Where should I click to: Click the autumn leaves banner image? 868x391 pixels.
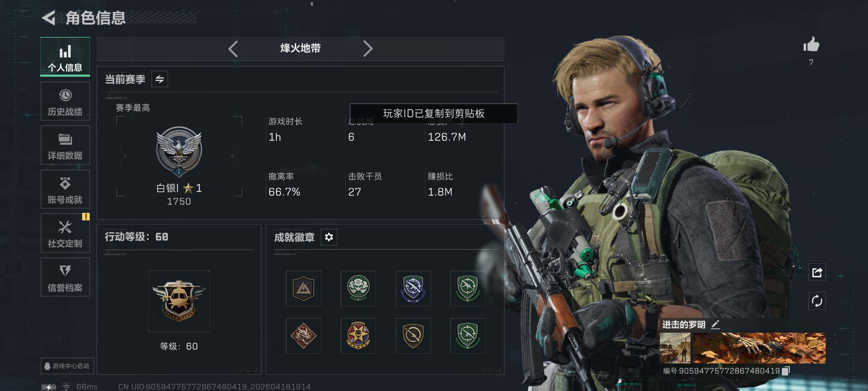(759, 348)
